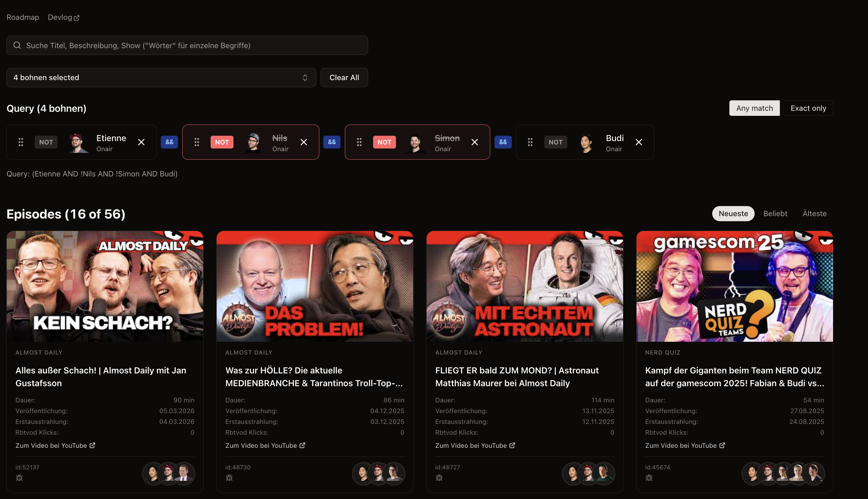This screenshot has height=499, width=868.
Task: Disable NOT on the Nils chip
Action: pos(222,142)
